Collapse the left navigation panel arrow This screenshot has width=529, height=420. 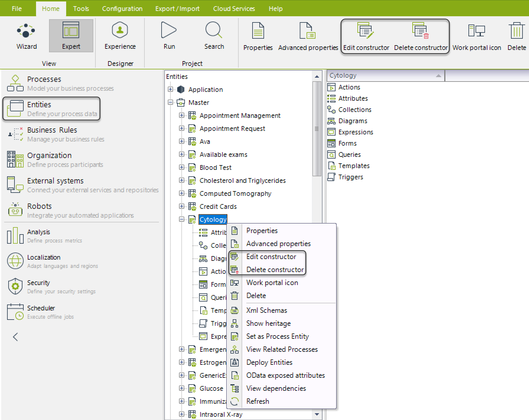(x=16, y=337)
